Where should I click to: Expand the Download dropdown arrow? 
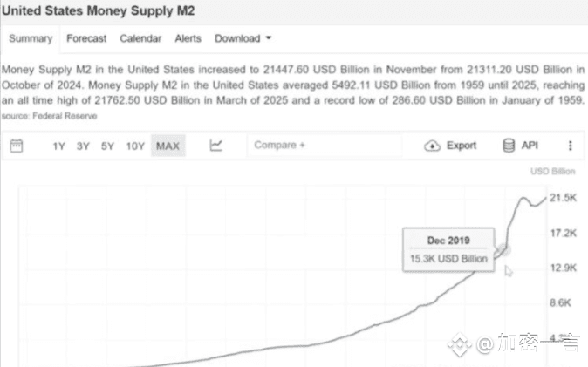click(x=269, y=38)
